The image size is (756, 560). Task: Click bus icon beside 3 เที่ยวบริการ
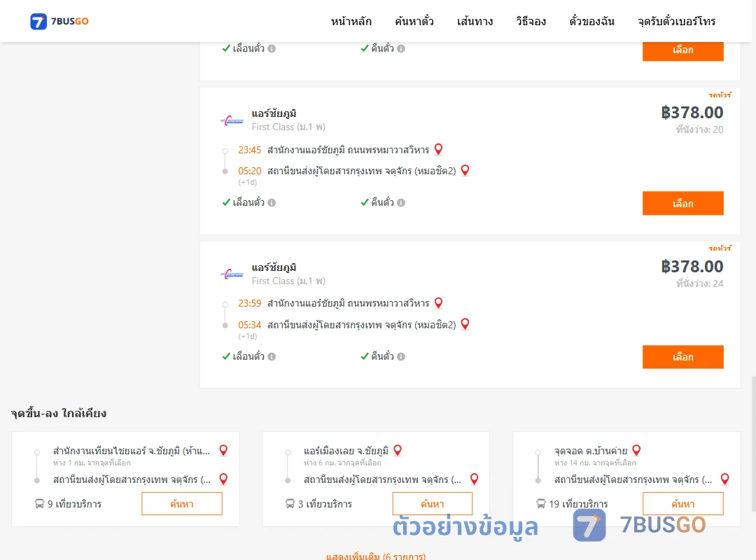click(x=290, y=503)
